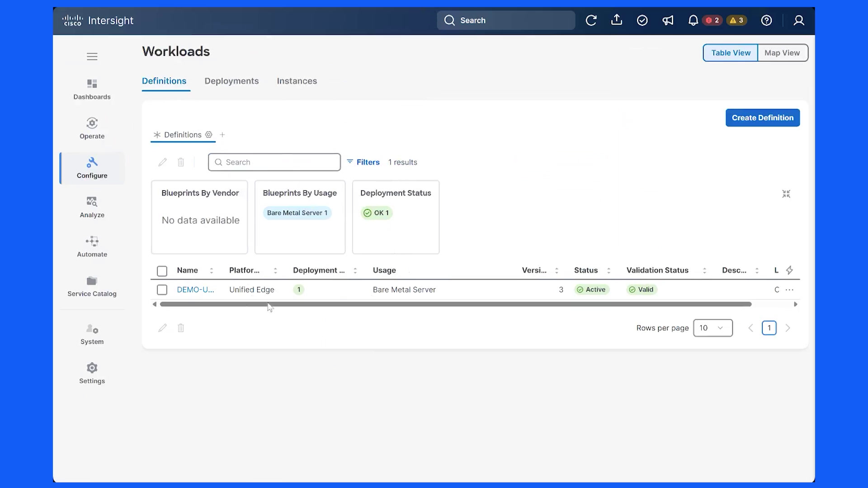This screenshot has height=488, width=868.
Task: Switch to the Deployments tab
Action: click(x=231, y=81)
